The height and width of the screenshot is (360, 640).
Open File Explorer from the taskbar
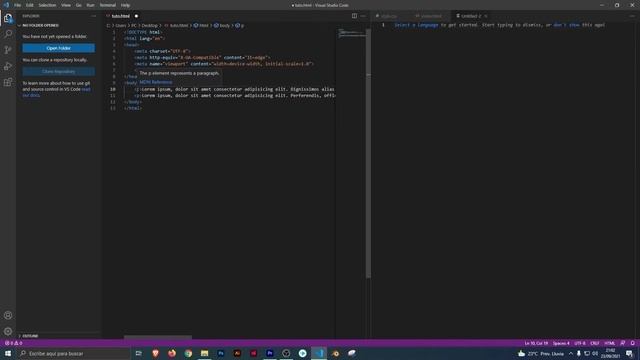(x=204, y=353)
